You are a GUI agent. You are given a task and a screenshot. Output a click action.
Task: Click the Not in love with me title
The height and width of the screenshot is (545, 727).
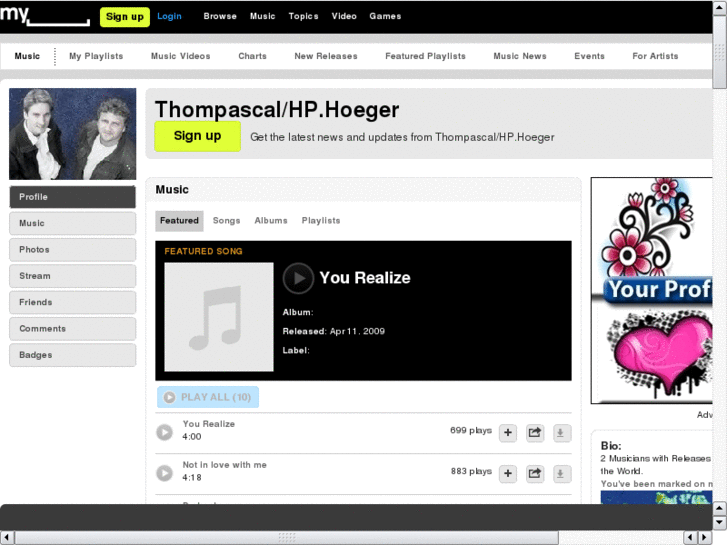click(x=224, y=465)
